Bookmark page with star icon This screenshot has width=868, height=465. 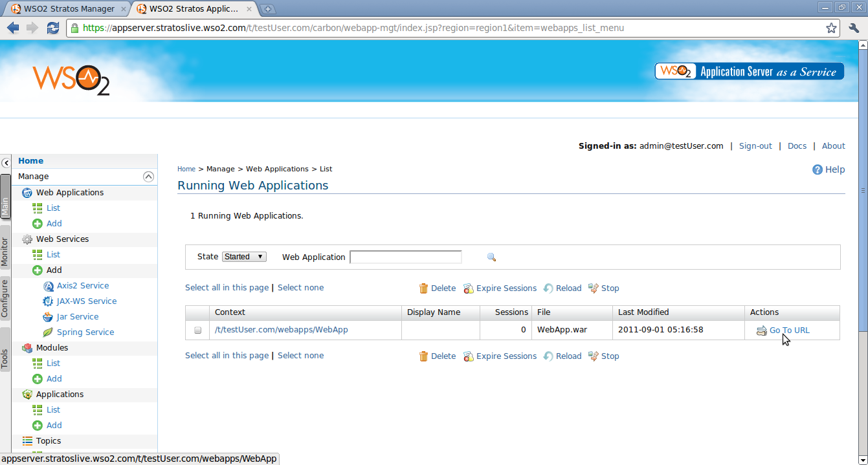pyautogui.click(x=831, y=28)
